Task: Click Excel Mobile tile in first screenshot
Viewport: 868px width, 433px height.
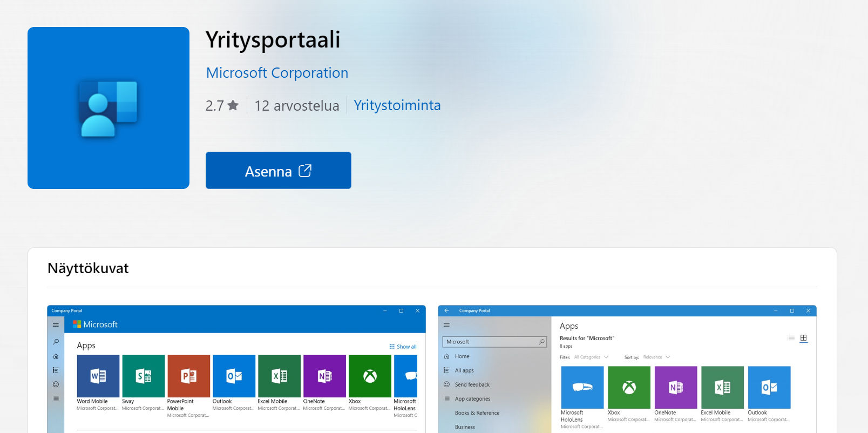Action: 279,376
